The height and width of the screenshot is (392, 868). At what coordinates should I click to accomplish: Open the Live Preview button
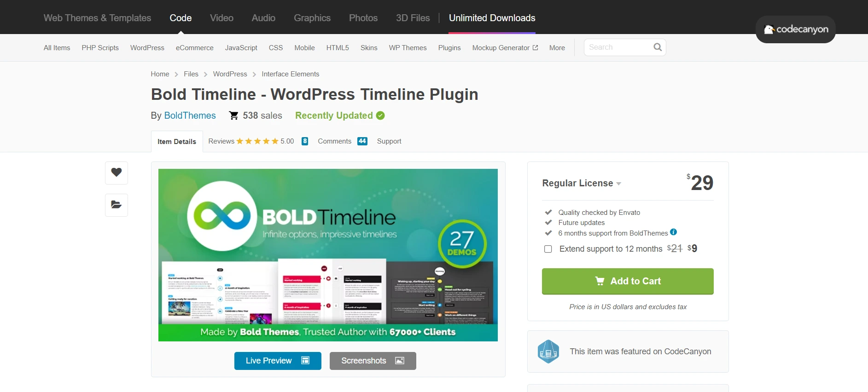click(278, 361)
